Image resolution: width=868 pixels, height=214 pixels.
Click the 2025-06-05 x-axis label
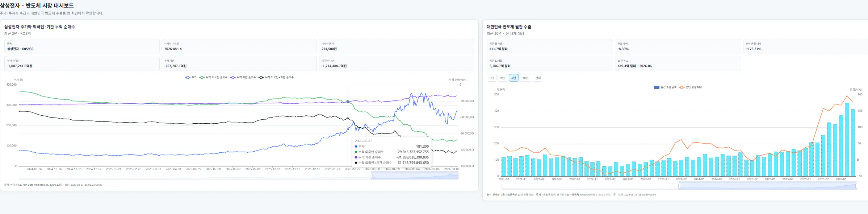click(x=193, y=169)
